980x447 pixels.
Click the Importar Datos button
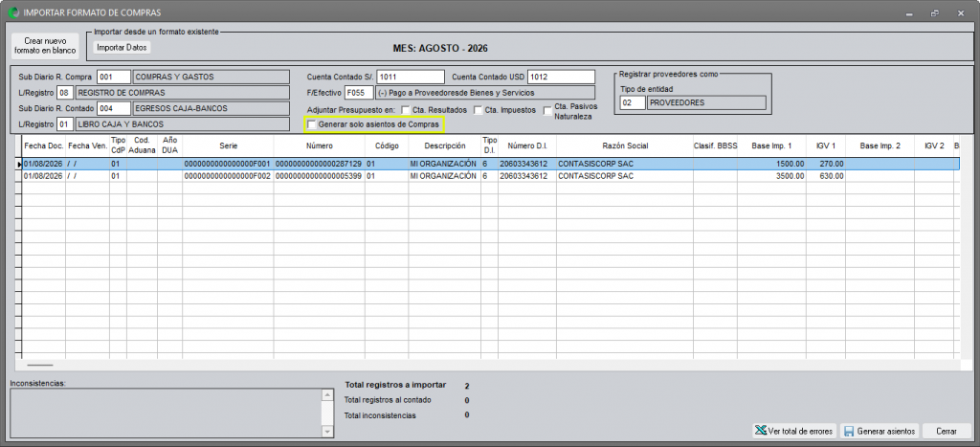(122, 47)
